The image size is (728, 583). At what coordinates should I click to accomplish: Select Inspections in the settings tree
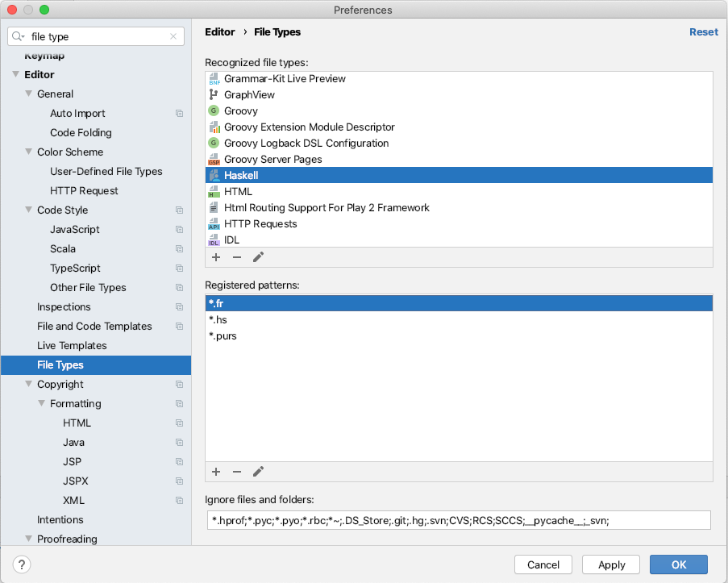(x=64, y=307)
